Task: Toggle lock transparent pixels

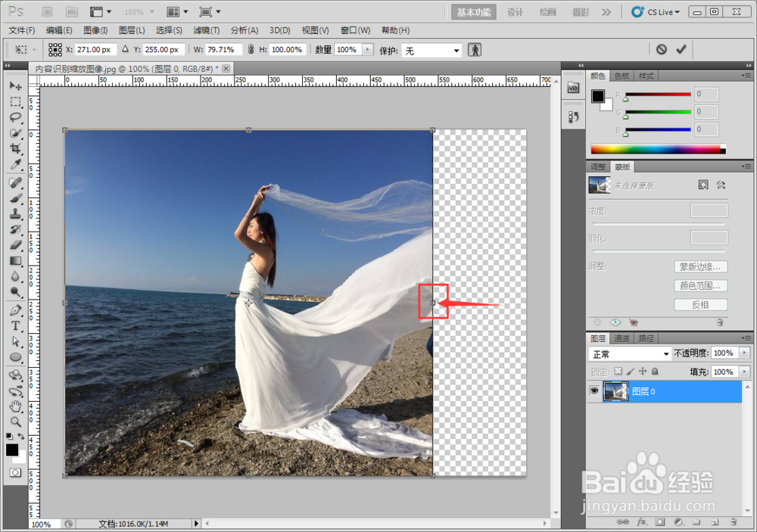Action: click(618, 372)
